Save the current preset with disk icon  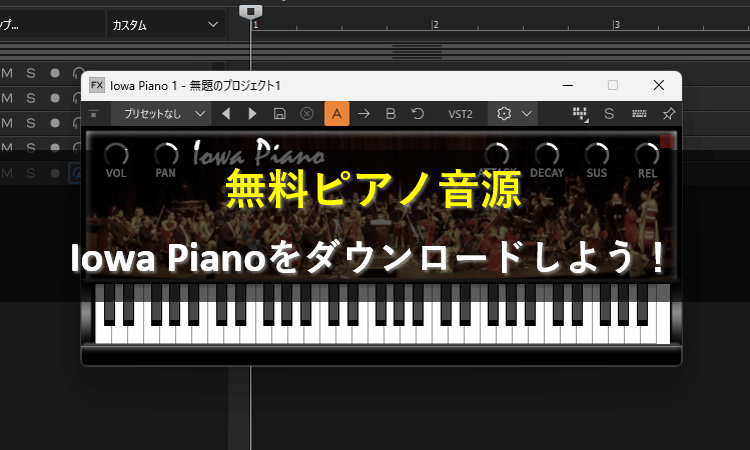(x=280, y=114)
